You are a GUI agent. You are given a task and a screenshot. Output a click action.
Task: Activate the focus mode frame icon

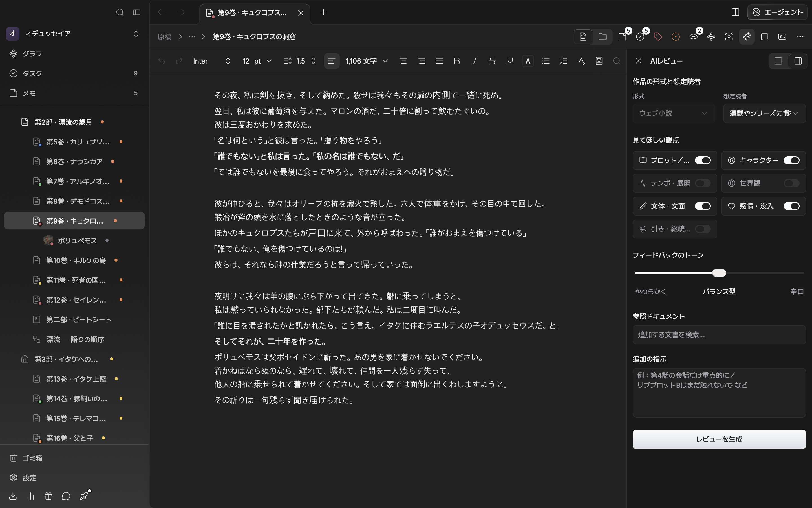[x=729, y=37]
